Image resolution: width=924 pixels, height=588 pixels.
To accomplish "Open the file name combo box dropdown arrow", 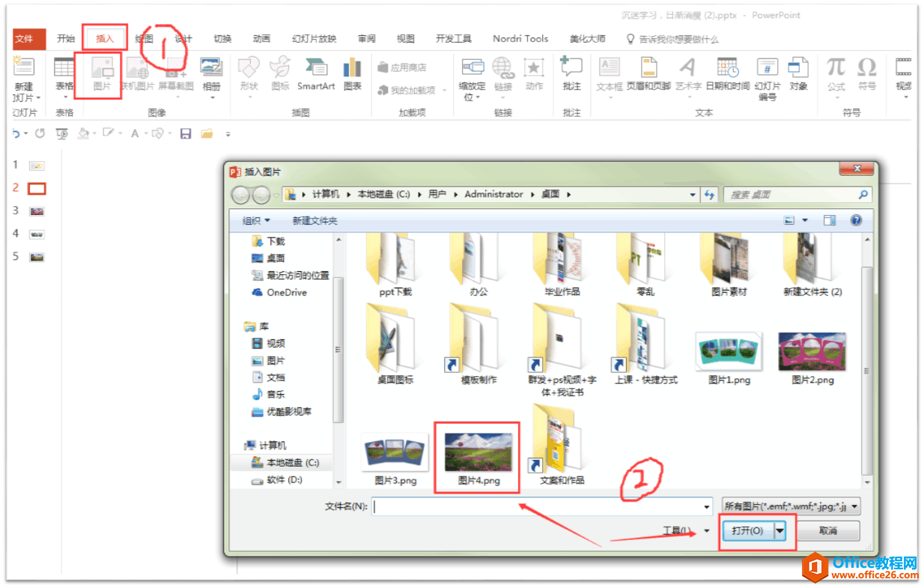I will 707,507.
